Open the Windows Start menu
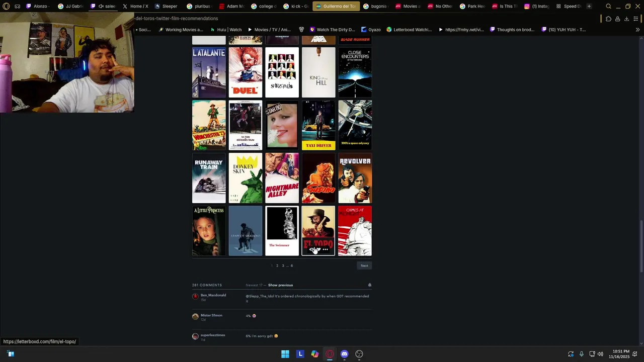This screenshot has width=644, height=362. click(x=285, y=354)
